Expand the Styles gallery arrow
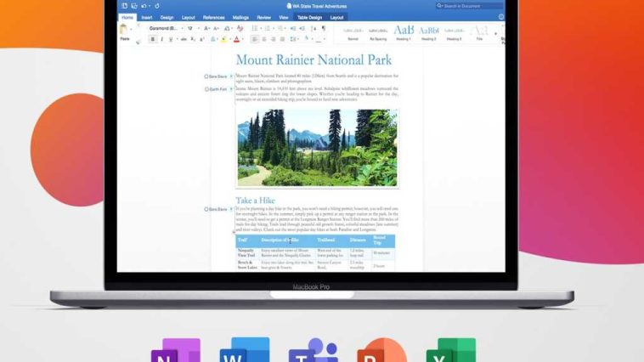Viewport: 644px width, 362px height. (x=495, y=33)
